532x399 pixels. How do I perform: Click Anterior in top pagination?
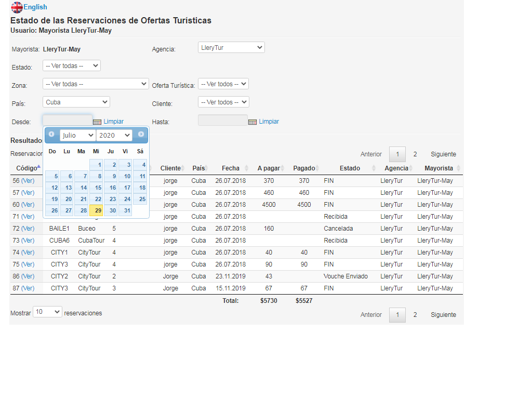pyautogui.click(x=371, y=154)
